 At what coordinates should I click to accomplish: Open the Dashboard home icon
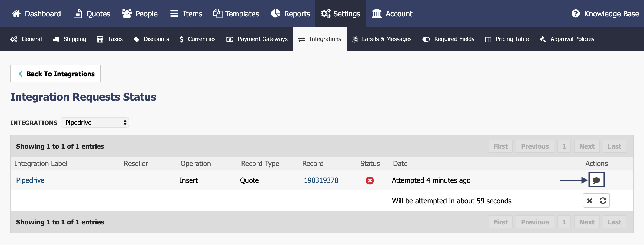click(x=16, y=13)
